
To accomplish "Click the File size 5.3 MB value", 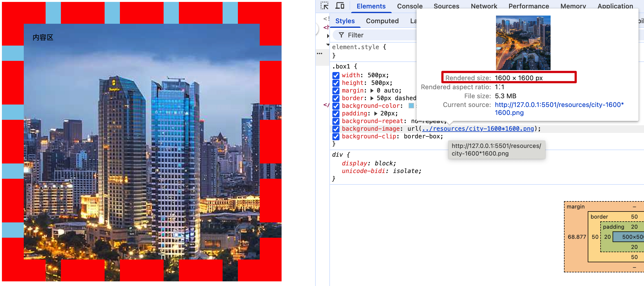I will [x=506, y=96].
